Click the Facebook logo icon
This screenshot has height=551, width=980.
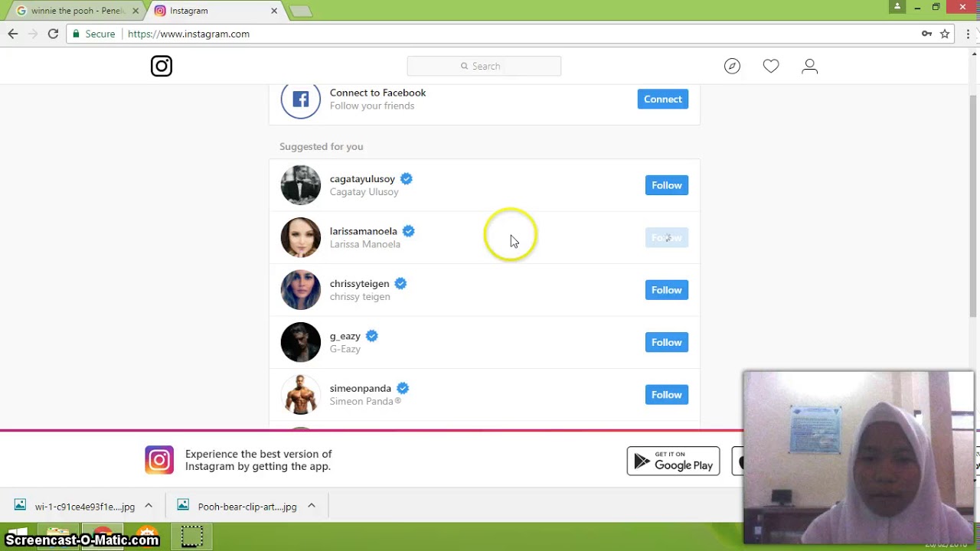[x=301, y=99]
